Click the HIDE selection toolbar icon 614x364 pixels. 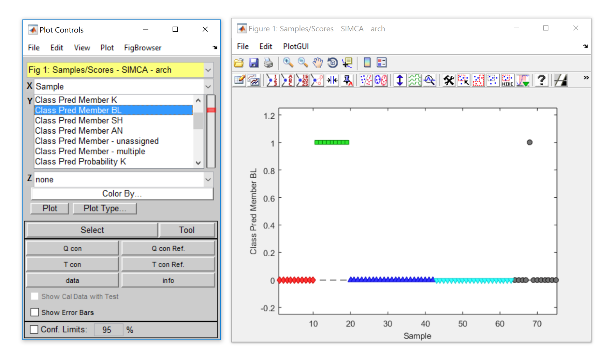point(507,80)
